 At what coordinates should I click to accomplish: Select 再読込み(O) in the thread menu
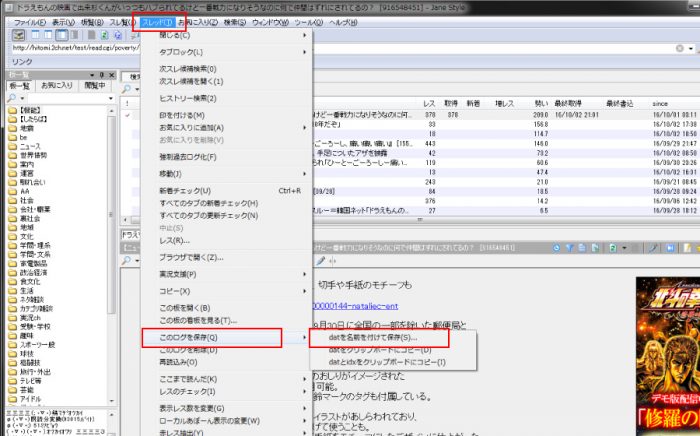(226, 362)
